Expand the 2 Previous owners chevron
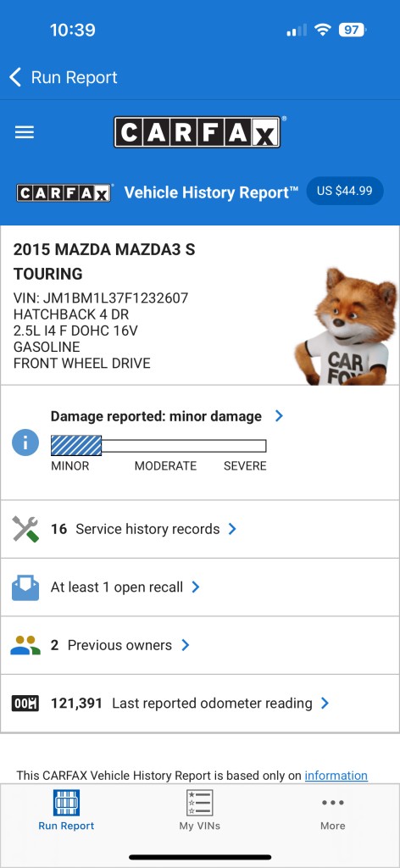The height and width of the screenshot is (868, 400). click(x=186, y=645)
